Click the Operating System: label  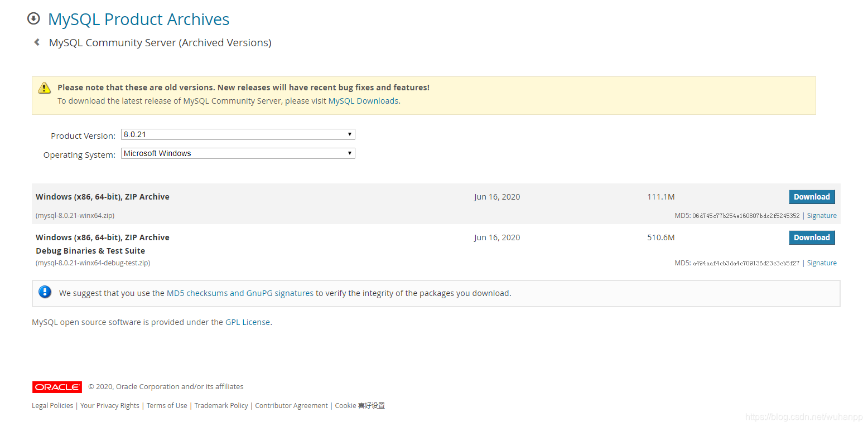[79, 155]
